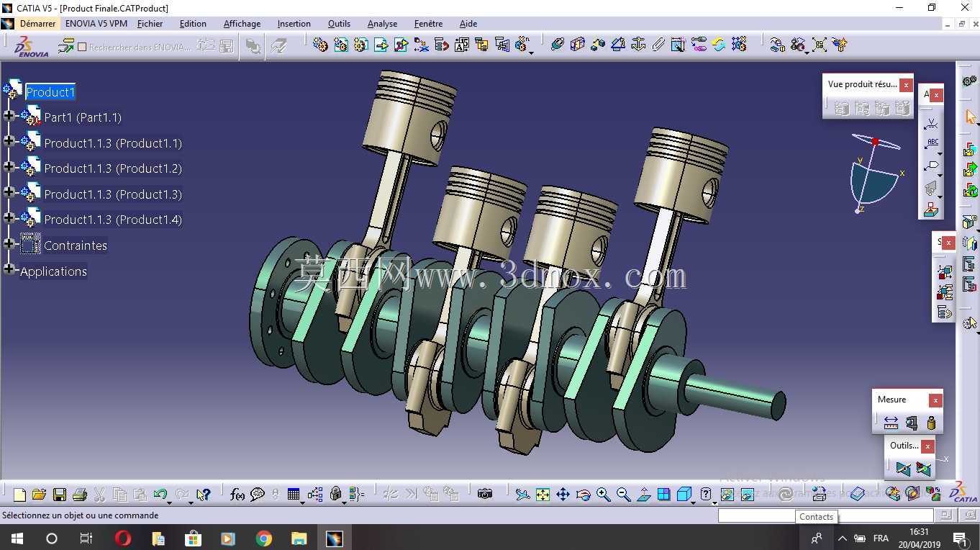The image size is (980, 550).
Task: Click the Text with Leader ABC icon
Action: 932,145
